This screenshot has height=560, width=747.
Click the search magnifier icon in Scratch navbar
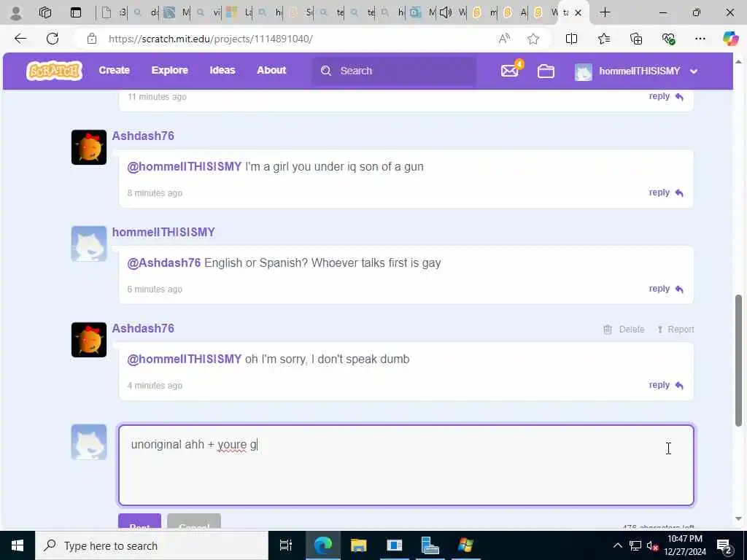pyautogui.click(x=326, y=71)
